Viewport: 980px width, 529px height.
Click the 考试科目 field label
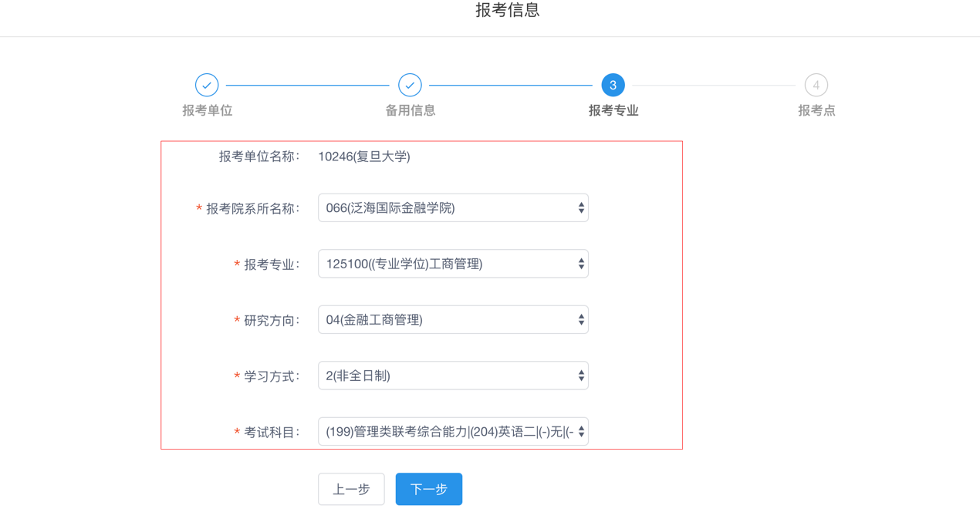271,433
